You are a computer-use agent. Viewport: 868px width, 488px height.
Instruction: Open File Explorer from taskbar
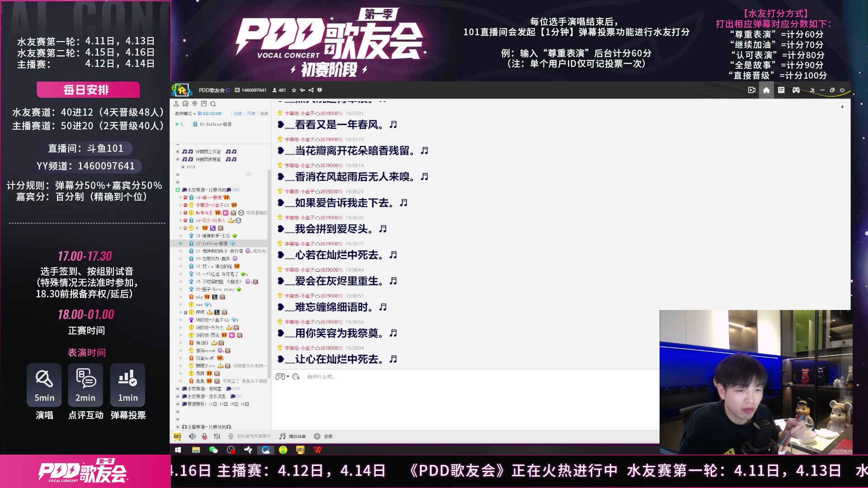[196, 450]
